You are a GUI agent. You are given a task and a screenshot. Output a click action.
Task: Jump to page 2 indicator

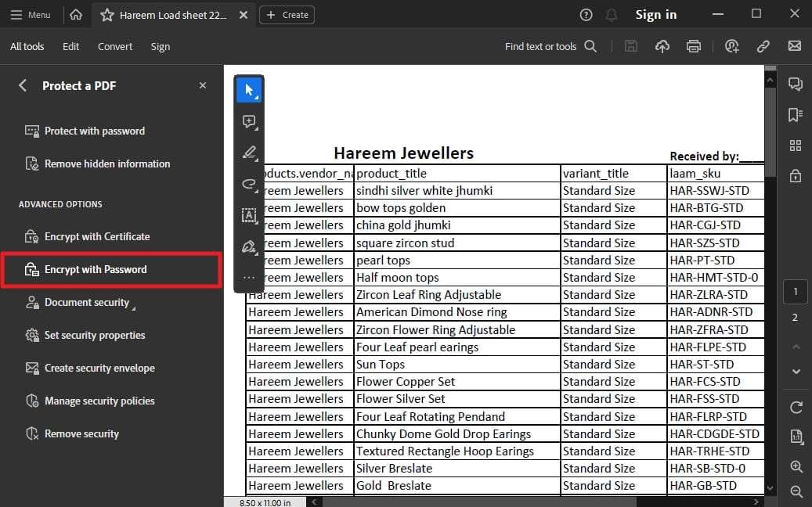795,318
